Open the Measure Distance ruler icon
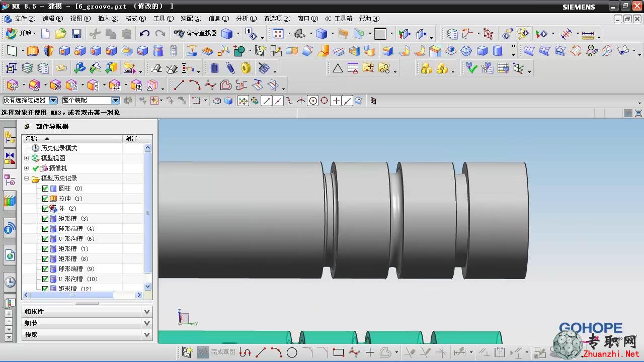 pyautogui.click(x=588, y=34)
